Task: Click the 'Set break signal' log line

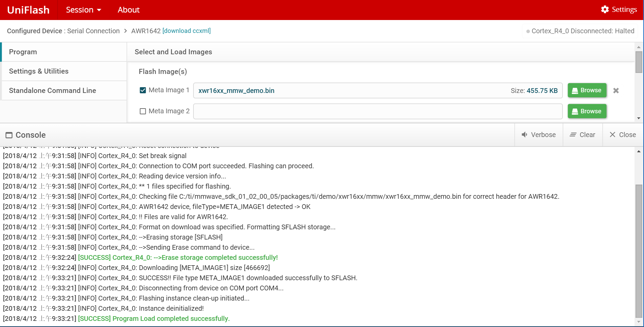Action: pos(95,156)
